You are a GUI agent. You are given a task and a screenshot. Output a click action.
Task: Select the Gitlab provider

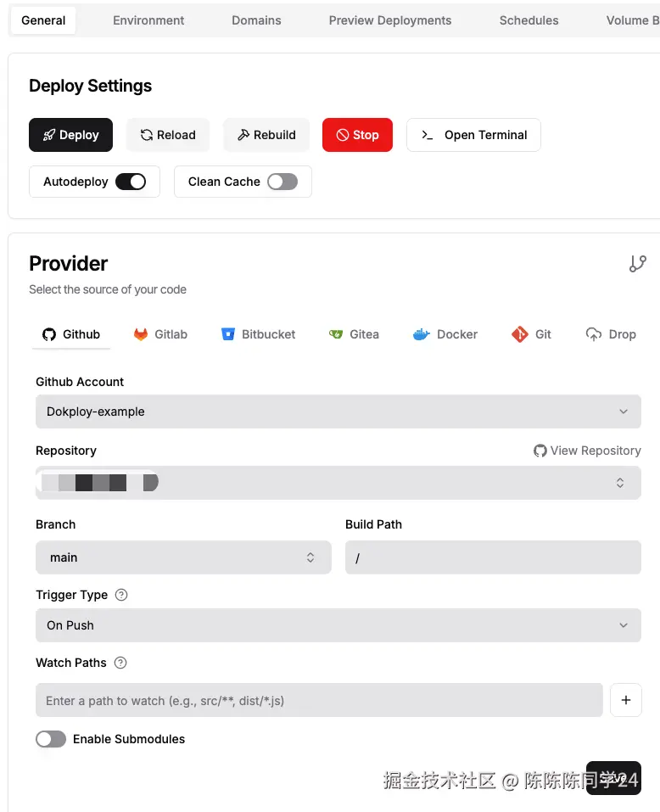coord(160,334)
